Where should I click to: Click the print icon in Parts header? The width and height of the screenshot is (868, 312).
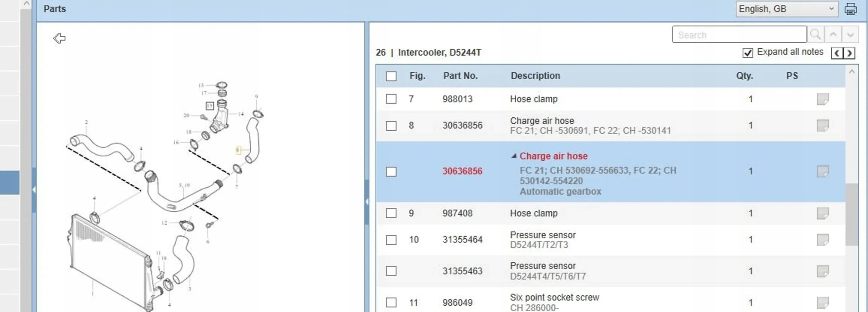pyautogui.click(x=851, y=9)
